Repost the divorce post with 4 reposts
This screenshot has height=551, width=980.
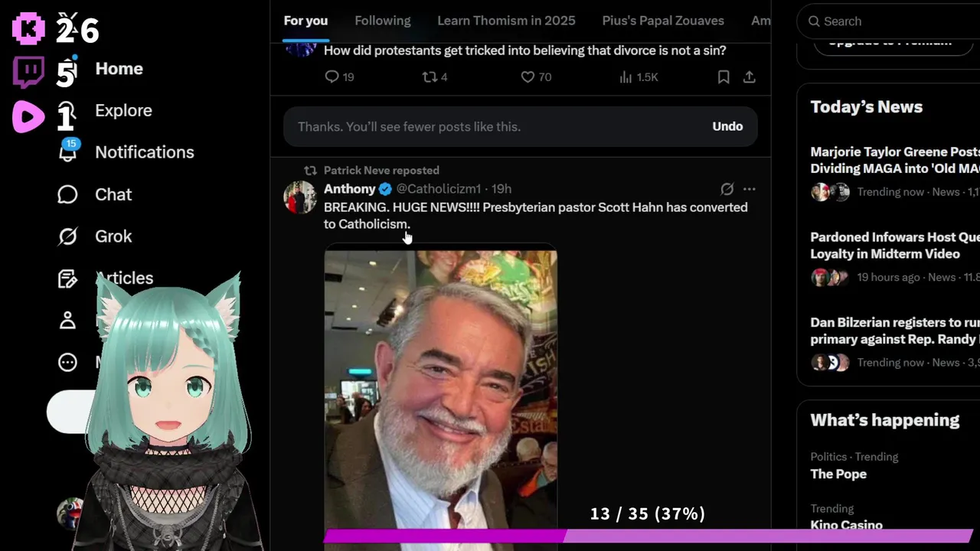tap(430, 77)
